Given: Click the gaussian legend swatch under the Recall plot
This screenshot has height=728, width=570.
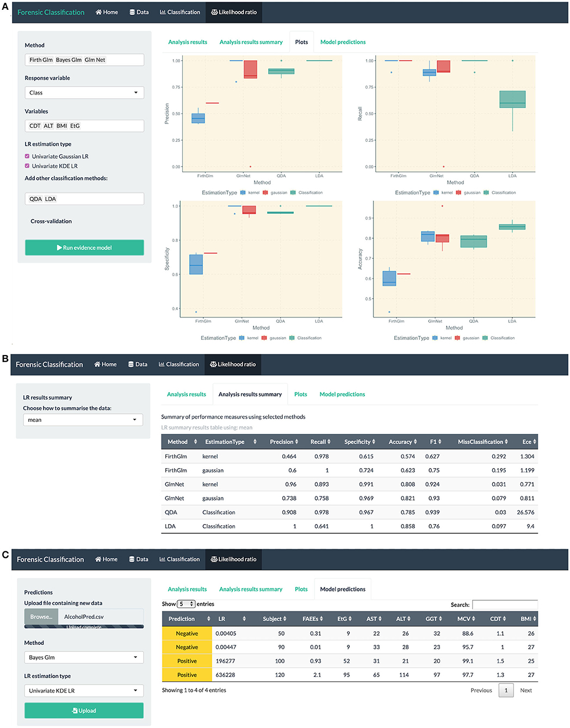Looking at the screenshot, I should [459, 192].
